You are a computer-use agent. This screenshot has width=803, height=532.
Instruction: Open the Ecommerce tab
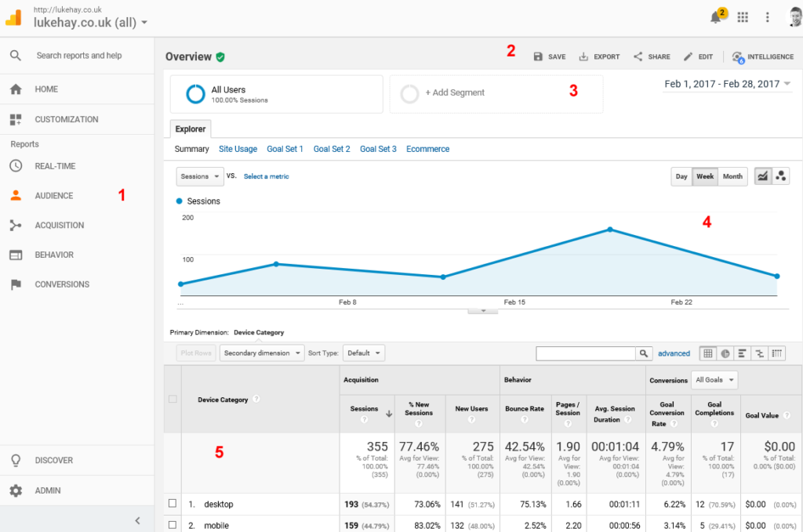coord(427,149)
